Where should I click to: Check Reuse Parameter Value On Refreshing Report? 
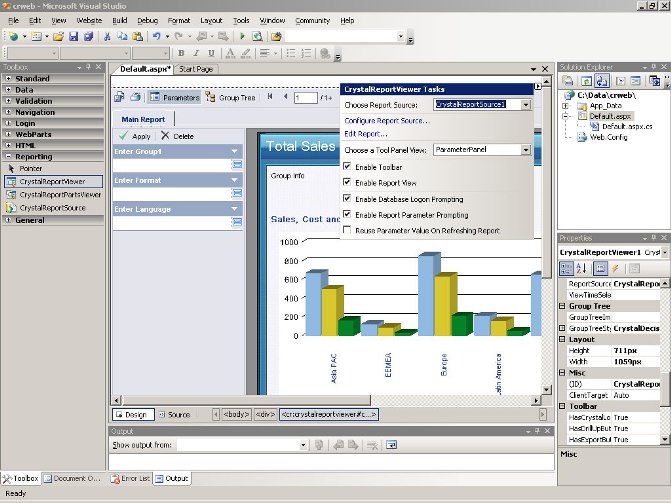coord(347,230)
